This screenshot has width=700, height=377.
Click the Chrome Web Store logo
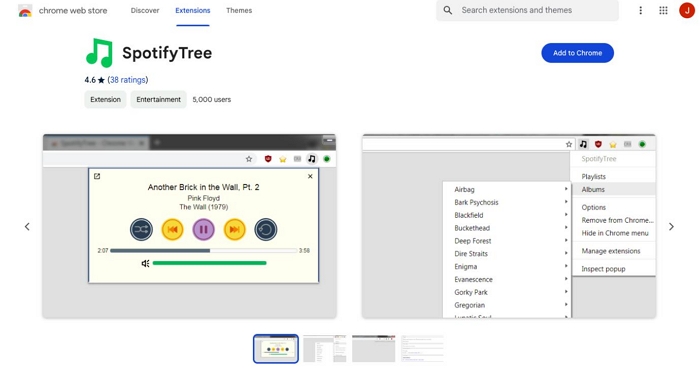(25, 11)
